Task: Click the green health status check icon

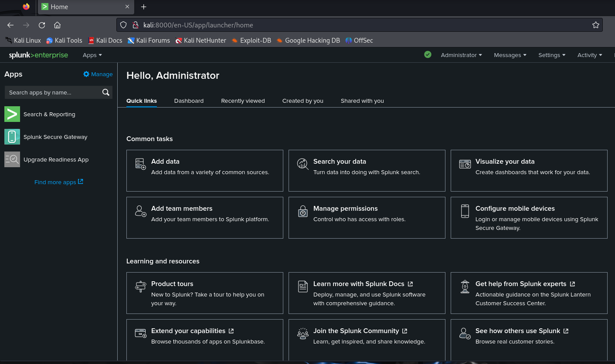Action: [x=428, y=54]
